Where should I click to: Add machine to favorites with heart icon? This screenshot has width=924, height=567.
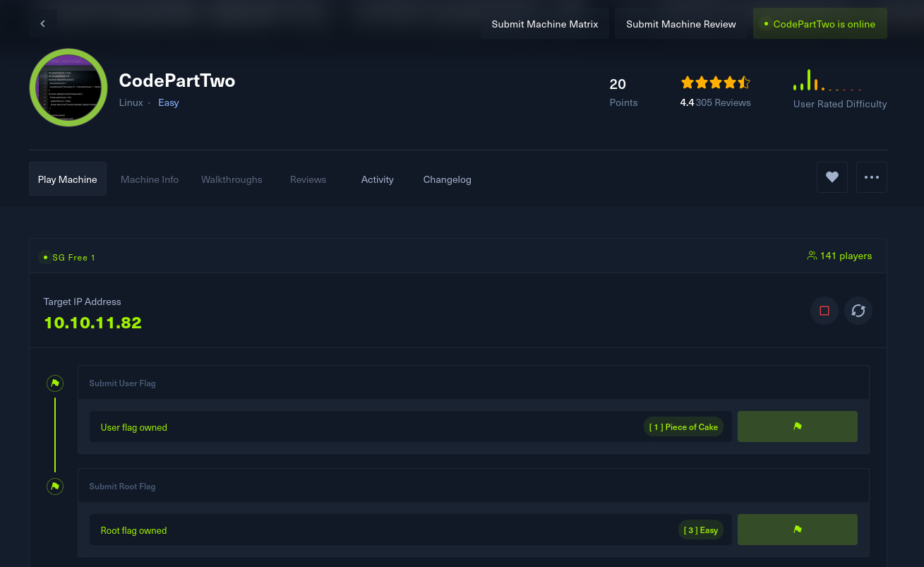point(832,177)
